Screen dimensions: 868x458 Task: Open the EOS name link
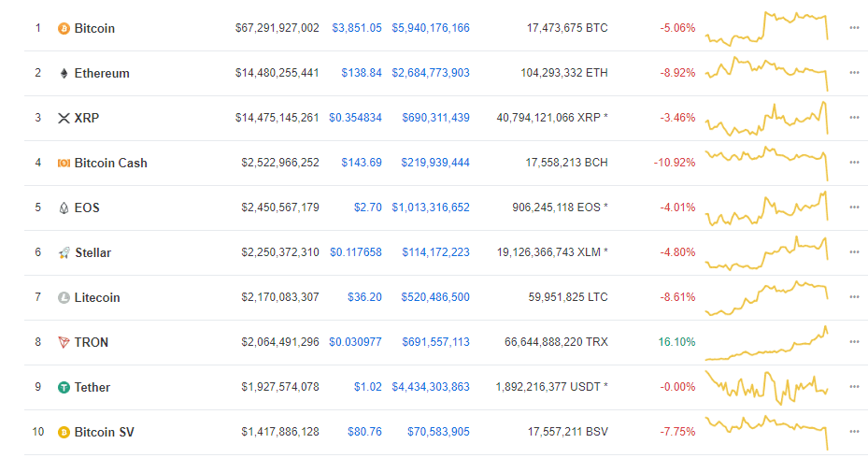[87, 208]
